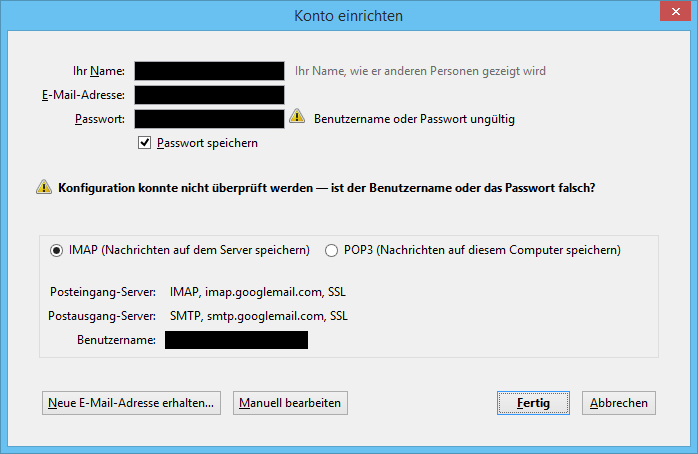Viewport: 698px width, 454px height.
Task: Click warning icon before Konfiguration message
Action: click(44, 187)
